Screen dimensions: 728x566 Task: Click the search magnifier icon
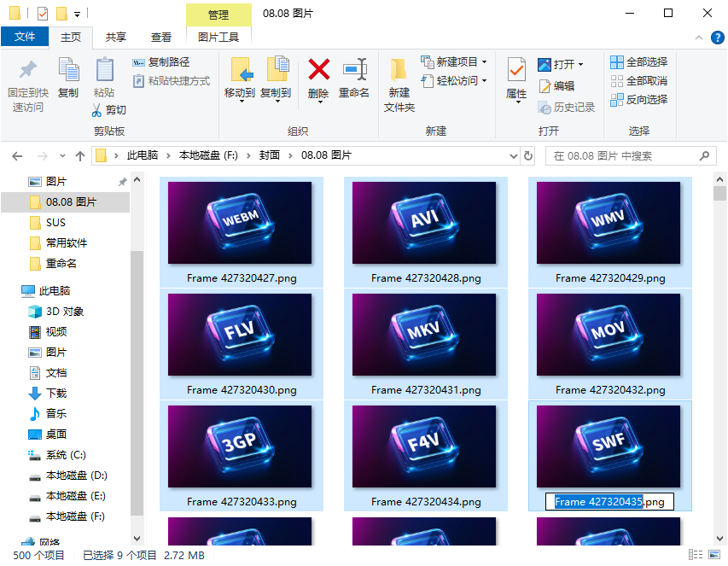tap(704, 156)
